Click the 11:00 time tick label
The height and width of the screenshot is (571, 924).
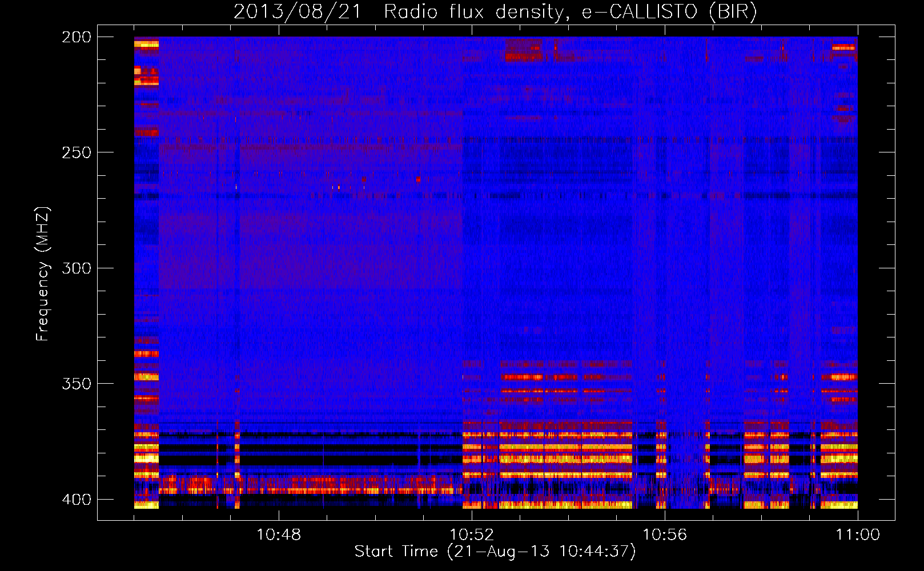pyautogui.click(x=858, y=534)
